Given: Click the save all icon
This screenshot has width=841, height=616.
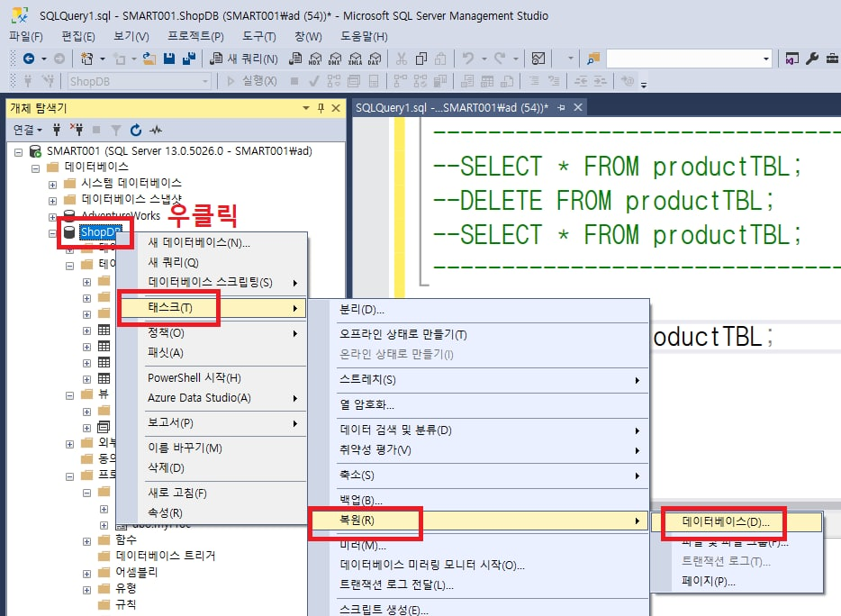Looking at the screenshot, I should point(189,59).
